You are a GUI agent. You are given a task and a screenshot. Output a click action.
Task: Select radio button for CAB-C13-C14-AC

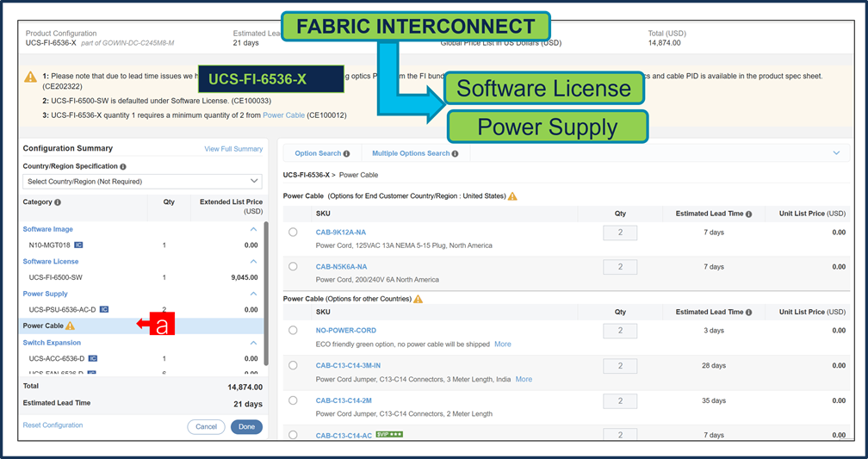click(x=293, y=435)
